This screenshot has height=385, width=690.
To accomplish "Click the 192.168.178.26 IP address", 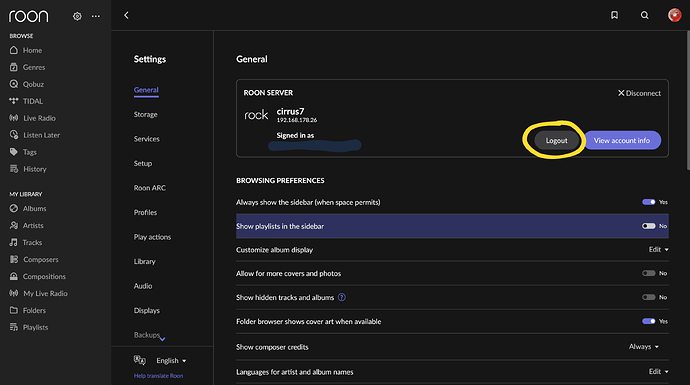I will tap(297, 120).
